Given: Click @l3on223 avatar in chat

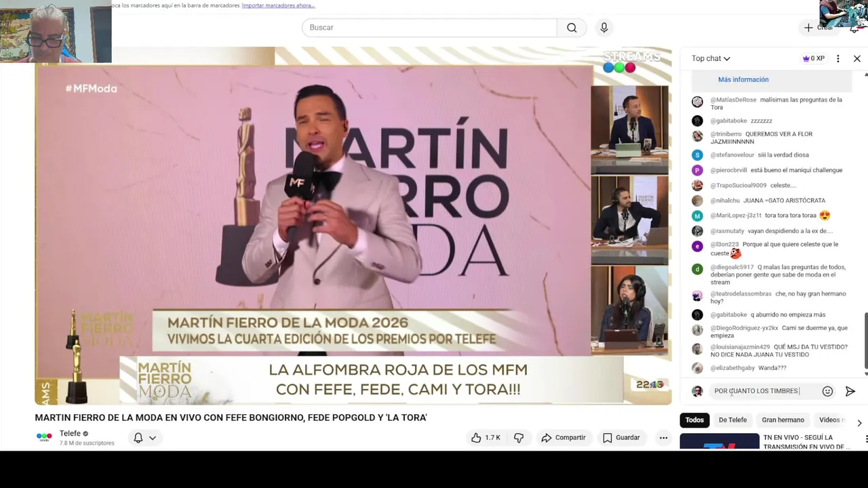Looking at the screenshot, I should pyautogui.click(x=697, y=247).
